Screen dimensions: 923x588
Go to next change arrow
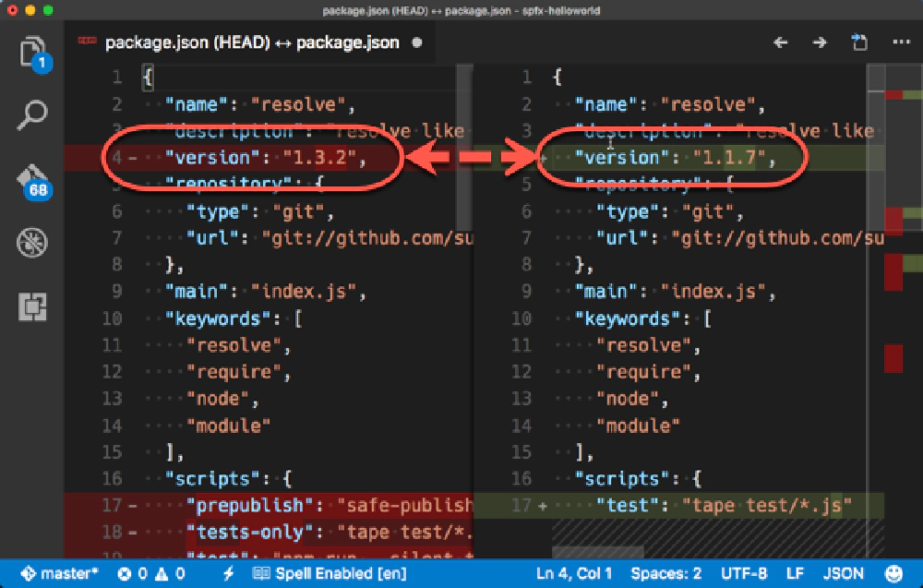coord(820,42)
